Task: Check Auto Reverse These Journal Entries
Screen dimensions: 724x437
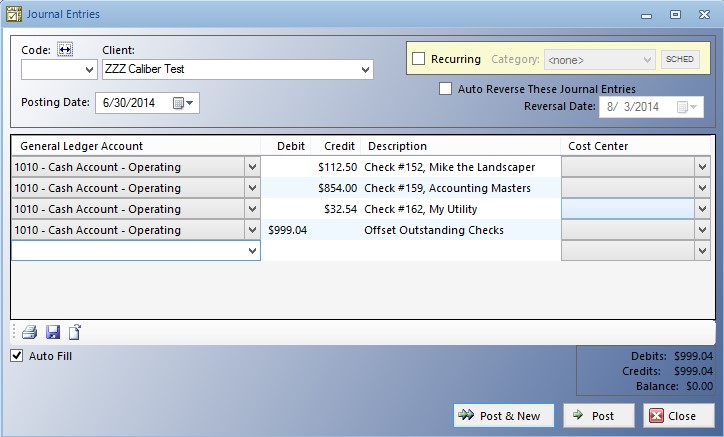Action: tap(446, 89)
